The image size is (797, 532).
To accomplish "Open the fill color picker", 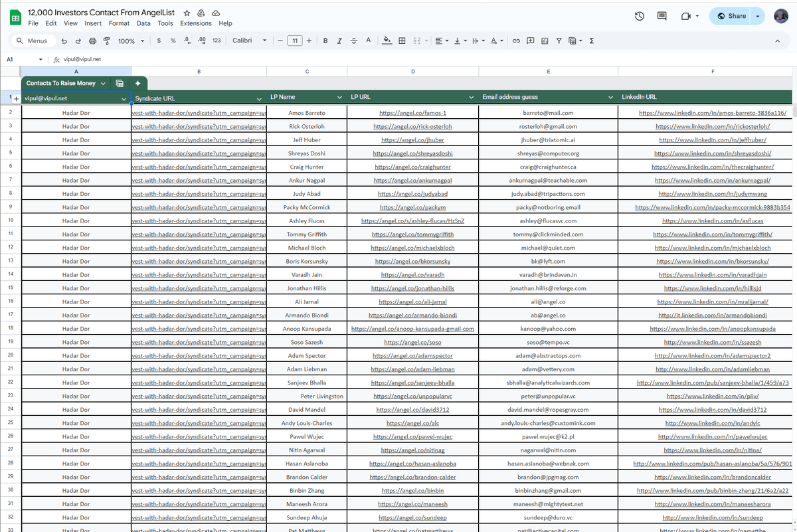I will coord(387,41).
